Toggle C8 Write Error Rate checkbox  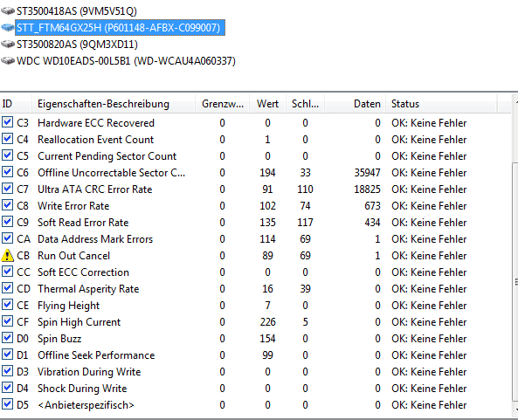tap(7, 205)
